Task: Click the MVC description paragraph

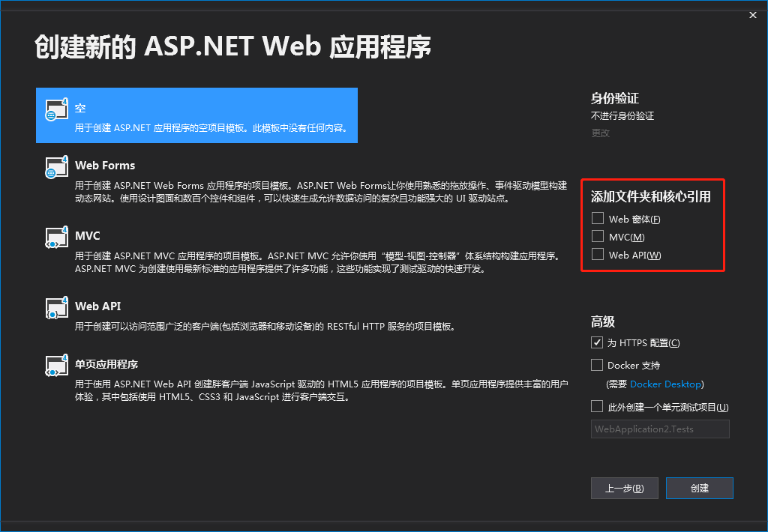Action: pyautogui.click(x=317, y=262)
